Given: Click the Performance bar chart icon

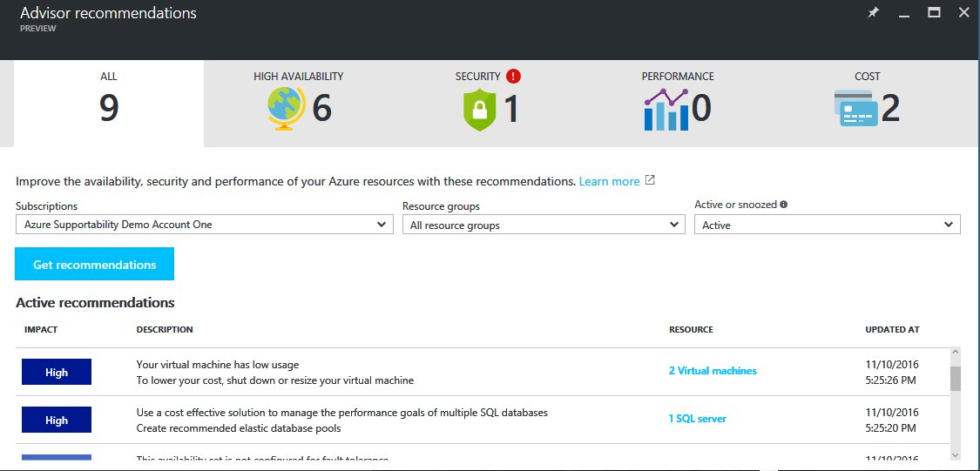Looking at the screenshot, I should (666, 110).
